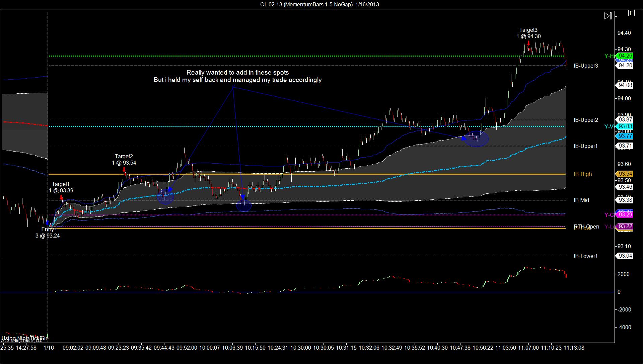Select the IB-Mid level label
The image size is (643, 364).
point(581,200)
